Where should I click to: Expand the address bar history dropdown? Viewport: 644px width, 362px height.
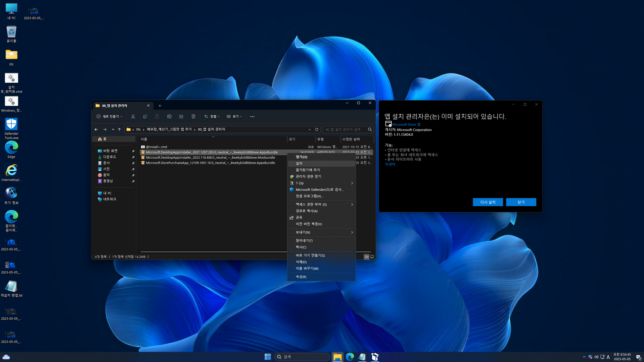310,130
